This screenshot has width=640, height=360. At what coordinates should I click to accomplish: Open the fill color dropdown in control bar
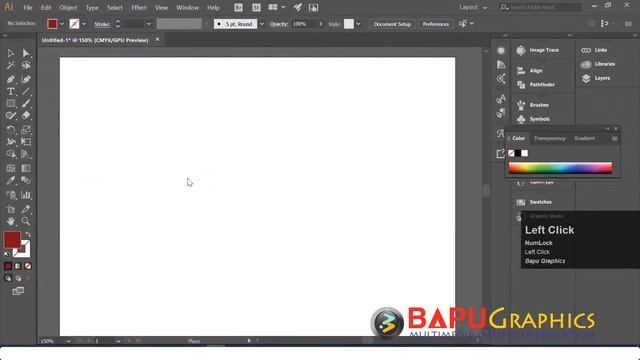pyautogui.click(x=62, y=24)
